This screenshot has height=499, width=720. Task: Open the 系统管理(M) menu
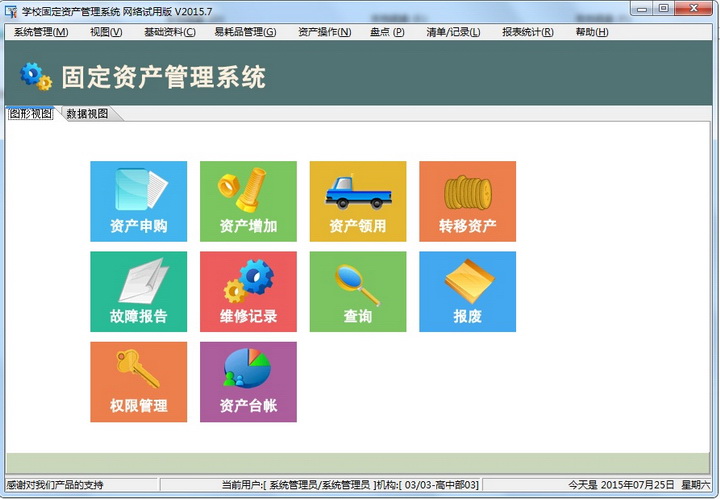pos(41,32)
